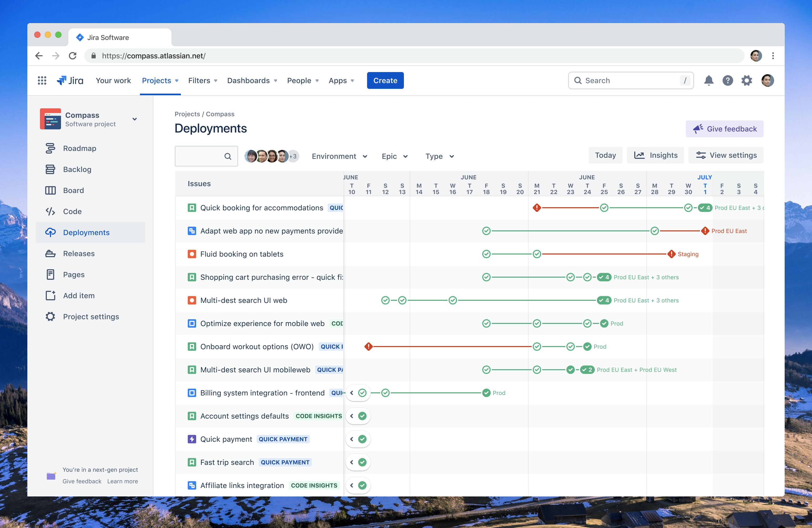Image resolution: width=812 pixels, height=528 pixels.
Task: Open Releases in the sidebar
Action: tap(90, 253)
